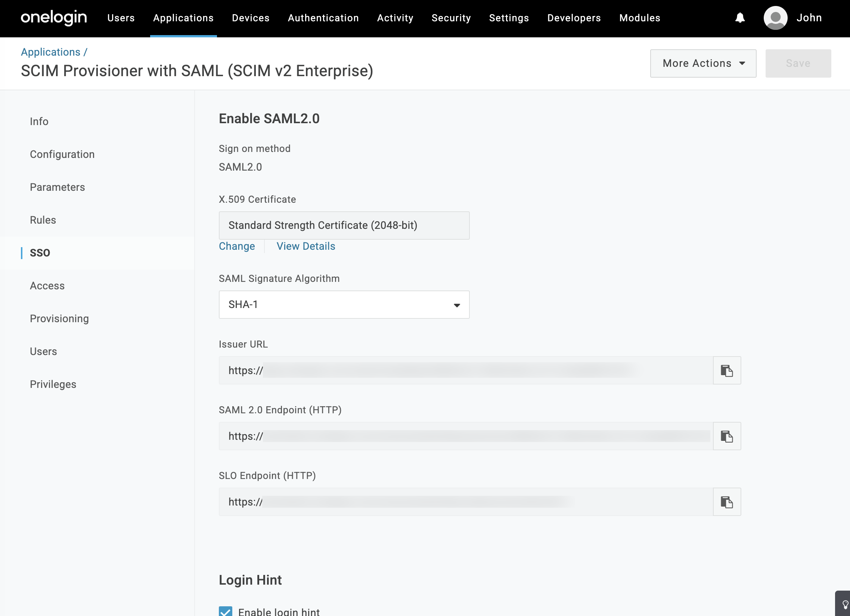
Task: Toggle the Enable login hint checkbox
Action: (226, 612)
